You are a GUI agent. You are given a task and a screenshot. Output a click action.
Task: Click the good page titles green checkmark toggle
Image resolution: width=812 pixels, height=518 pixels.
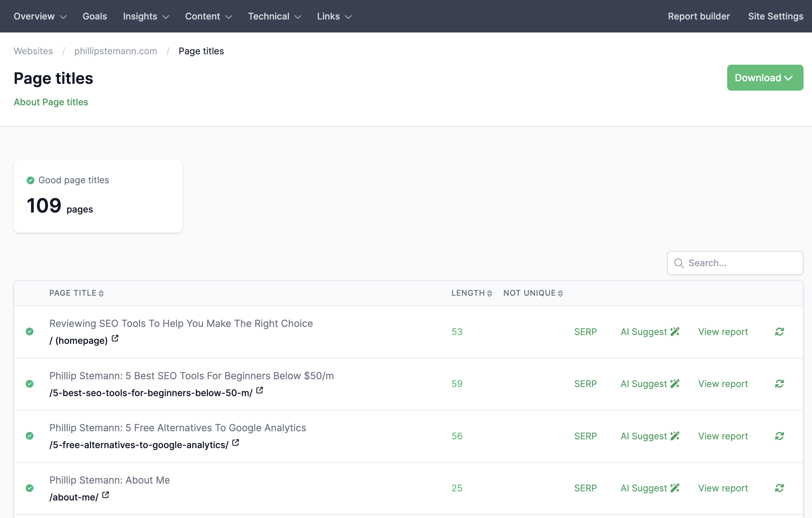30,180
